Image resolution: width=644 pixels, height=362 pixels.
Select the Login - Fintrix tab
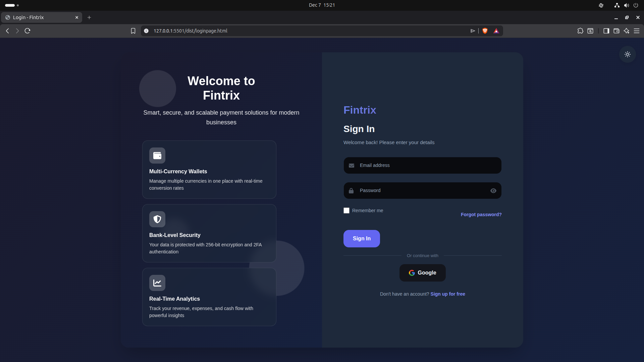coord(37,17)
